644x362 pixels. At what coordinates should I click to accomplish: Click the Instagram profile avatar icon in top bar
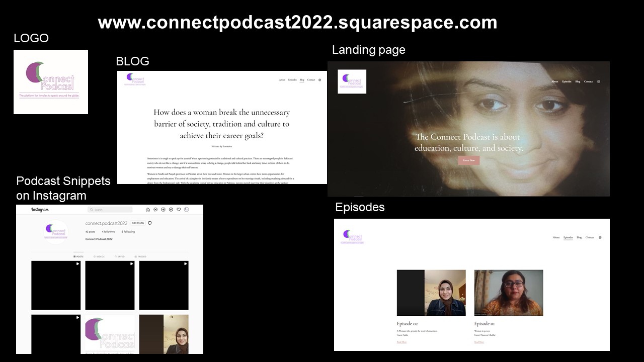[187, 210]
